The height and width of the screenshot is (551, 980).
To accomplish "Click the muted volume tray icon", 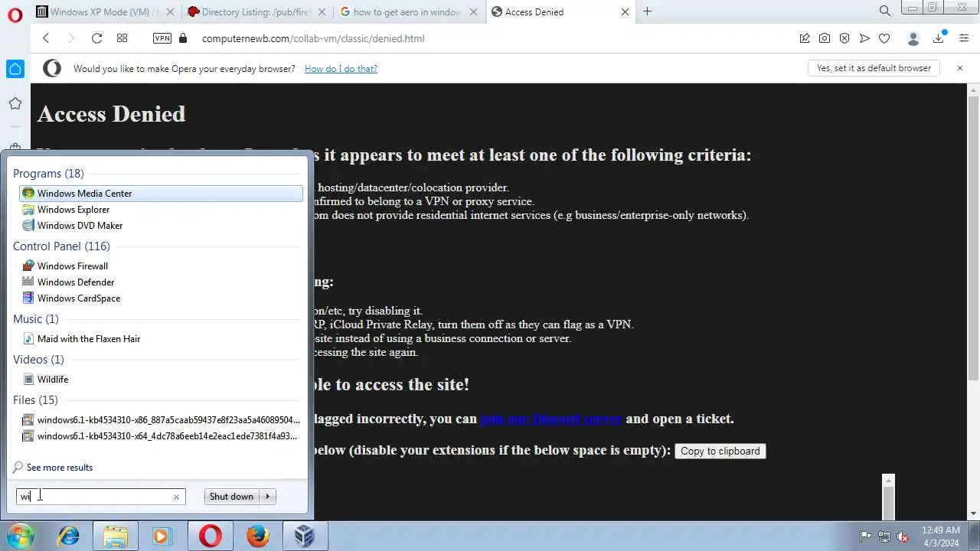I will click(x=903, y=536).
